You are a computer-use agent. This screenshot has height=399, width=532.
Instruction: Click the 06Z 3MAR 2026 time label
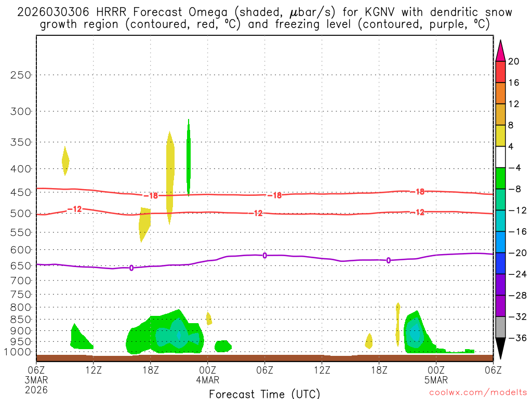(x=36, y=380)
